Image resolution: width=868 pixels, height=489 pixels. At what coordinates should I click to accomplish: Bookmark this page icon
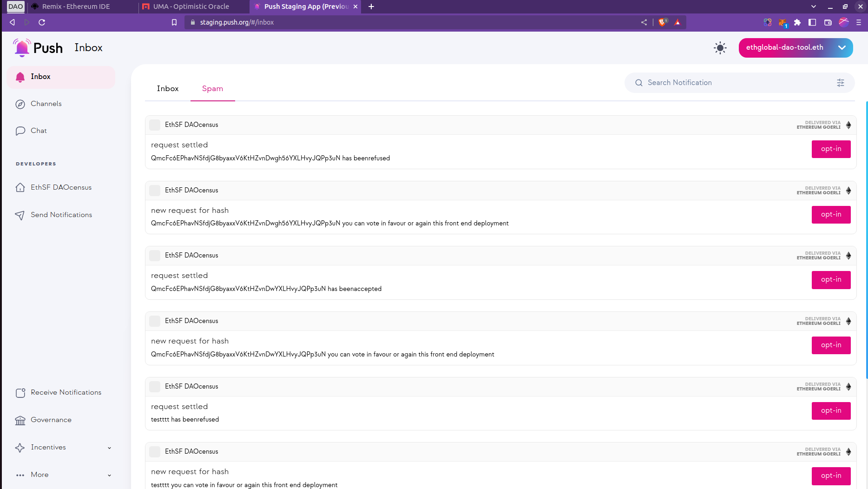pos(174,22)
